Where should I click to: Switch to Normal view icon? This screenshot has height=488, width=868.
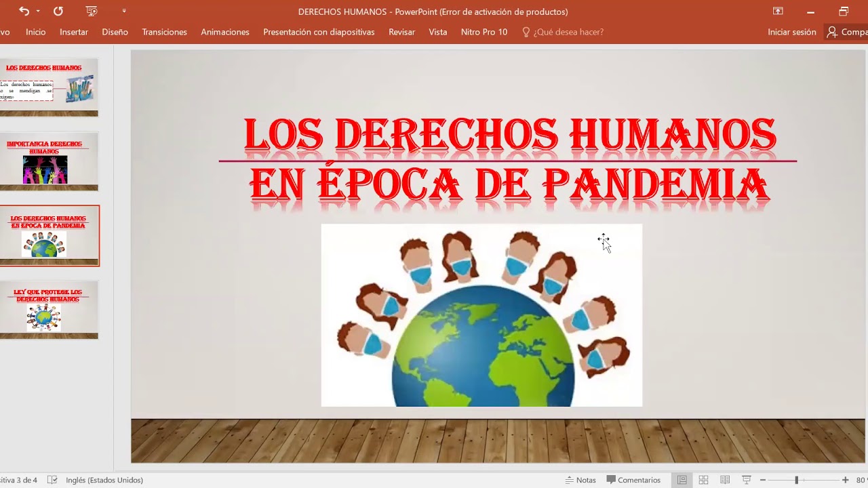[682, 480]
